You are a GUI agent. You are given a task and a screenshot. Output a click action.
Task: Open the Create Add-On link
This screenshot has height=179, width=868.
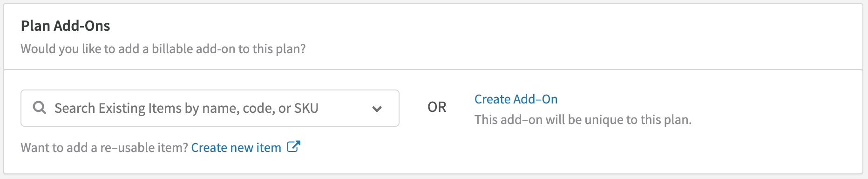coord(516,99)
